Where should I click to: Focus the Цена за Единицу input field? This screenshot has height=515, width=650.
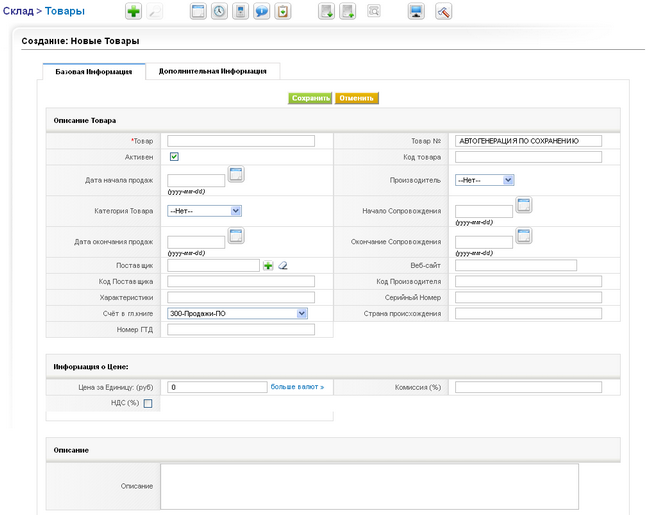click(217, 387)
